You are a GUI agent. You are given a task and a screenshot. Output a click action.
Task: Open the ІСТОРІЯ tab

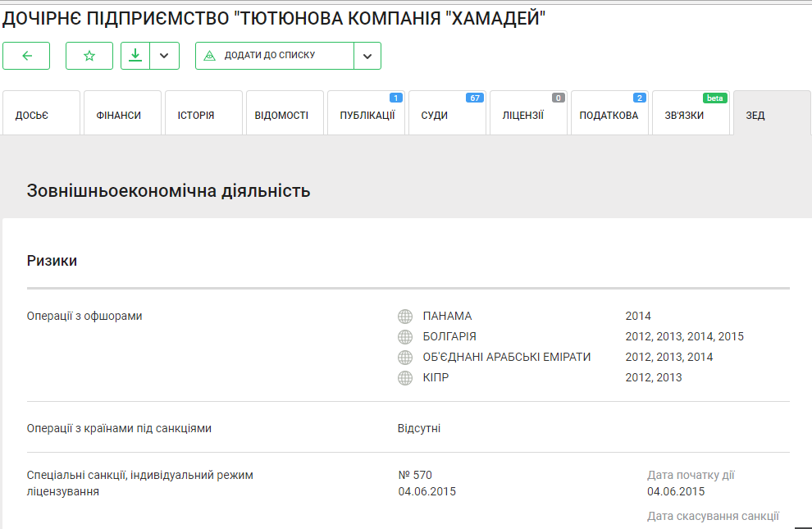click(x=196, y=116)
